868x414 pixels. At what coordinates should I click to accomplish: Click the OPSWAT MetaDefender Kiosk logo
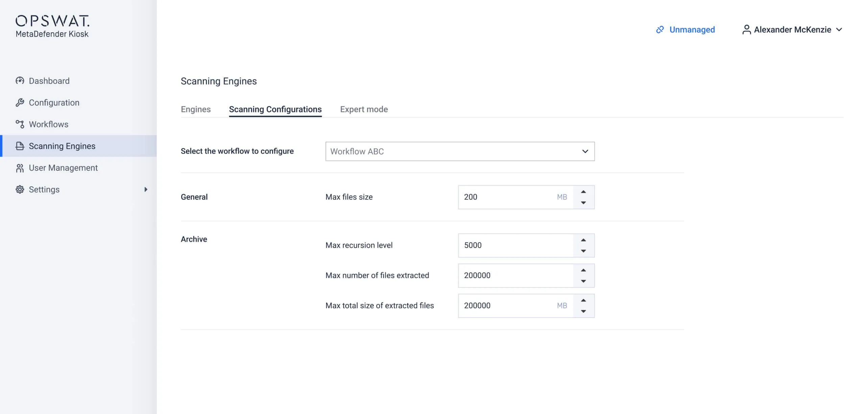[x=52, y=25]
